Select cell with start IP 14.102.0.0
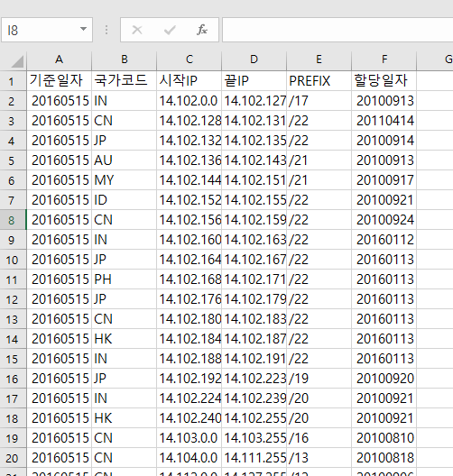 coord(189,101)
